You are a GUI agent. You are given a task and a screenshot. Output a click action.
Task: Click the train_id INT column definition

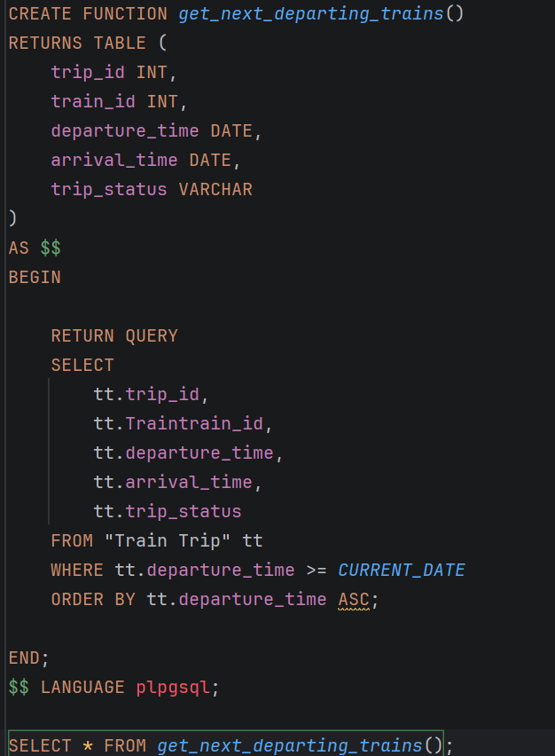coord(119,102)
